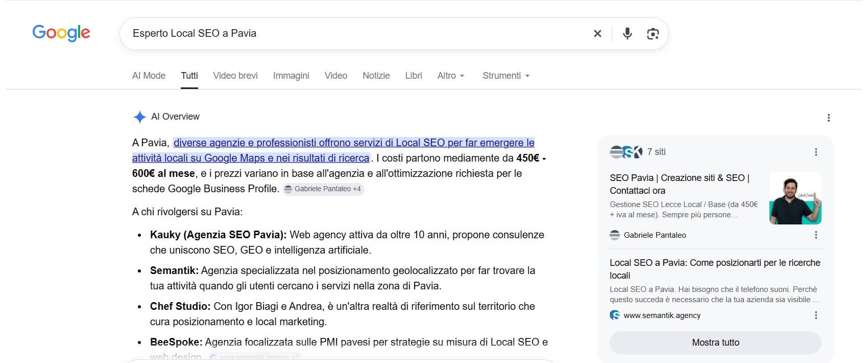Viewport: 868px width, 363px height.
Task: Open the Libri tab
Action: click(414, 76)
